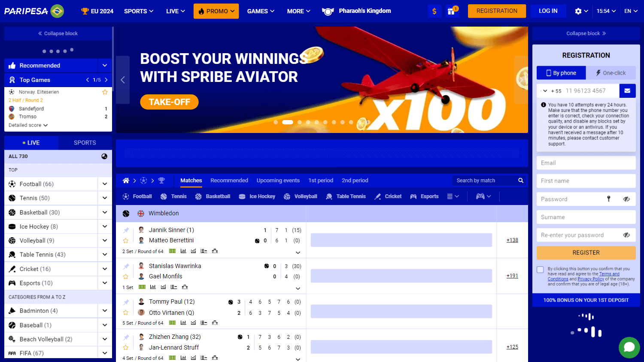
Task: Show re-entered password eye toggle
Action: click(x=626, y=235)
